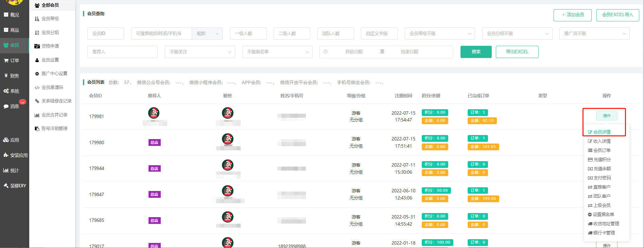Open 系统 system settings gears icon
The image size is (644, 248).
pyautogui.click(x=6, y=91)
